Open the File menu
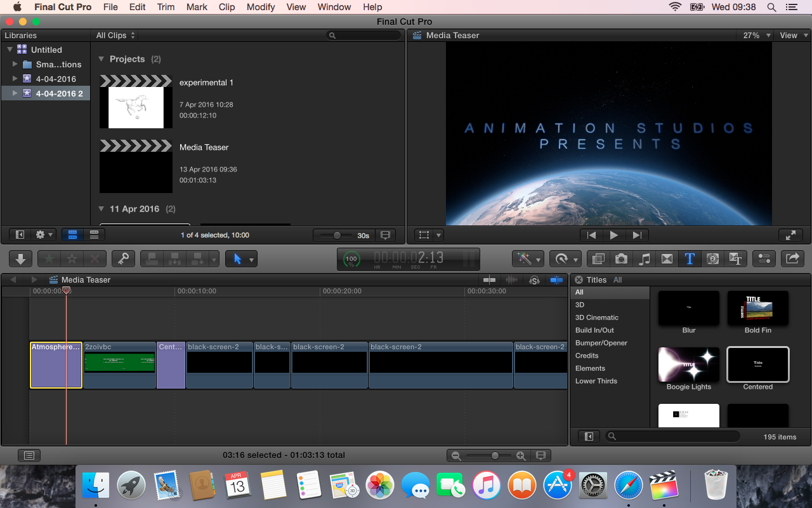The height and width of the screenshot is (508, 812). 110,7
